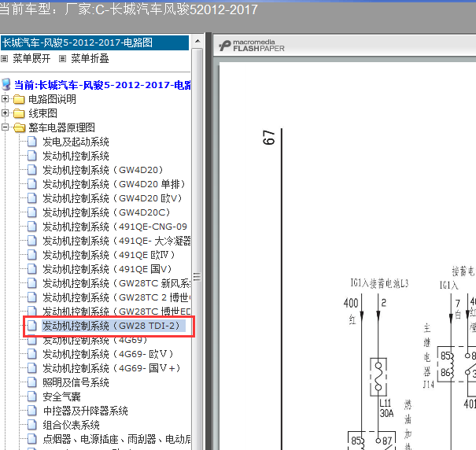
Task: Click page icon beside 点烟器、电源插座 entry
Action: [32, 439]
